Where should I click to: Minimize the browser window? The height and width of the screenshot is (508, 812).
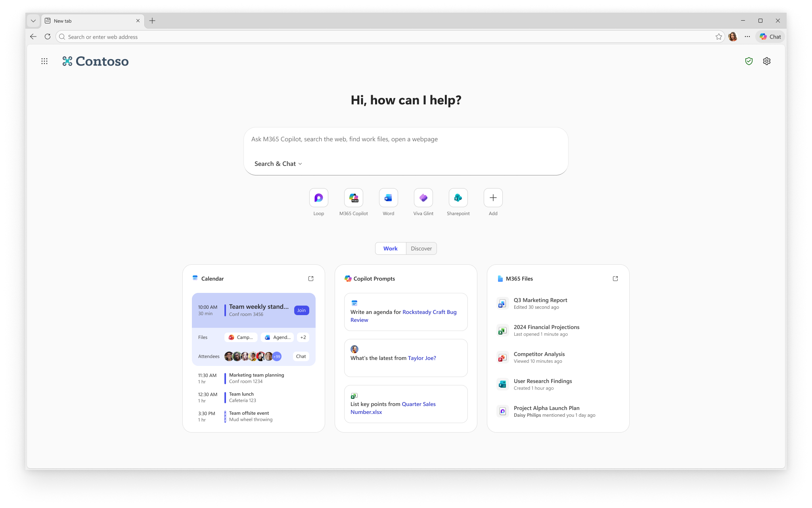(x=743, y=21)
